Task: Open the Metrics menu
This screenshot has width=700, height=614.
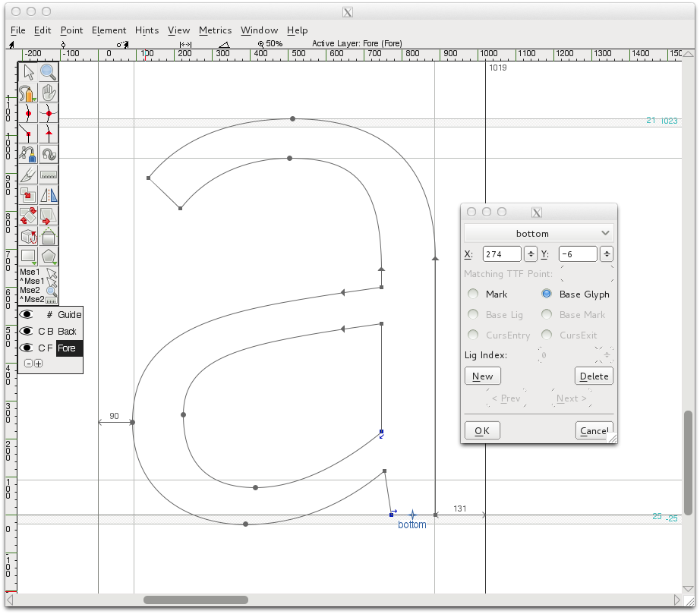Action: (x=215, y=30)
